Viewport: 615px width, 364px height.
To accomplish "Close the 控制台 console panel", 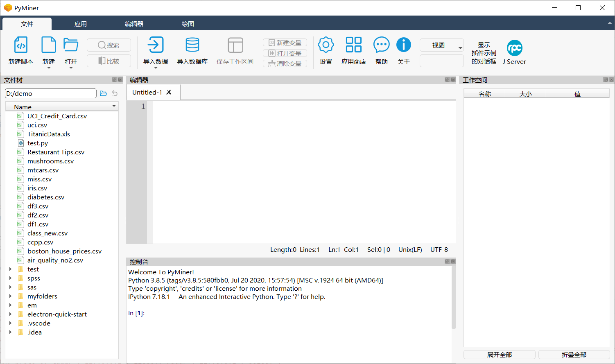I will (x=453, y=262).
